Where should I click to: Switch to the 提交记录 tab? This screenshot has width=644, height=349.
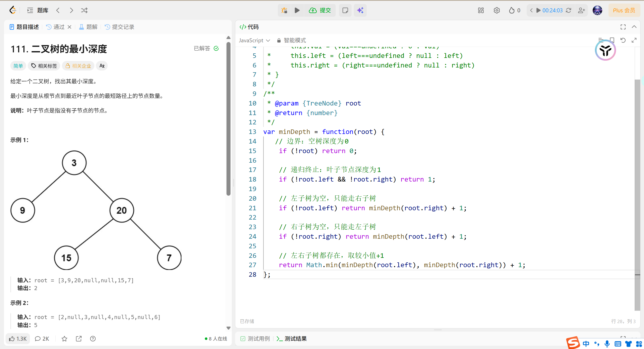click(x=119, y=27)
